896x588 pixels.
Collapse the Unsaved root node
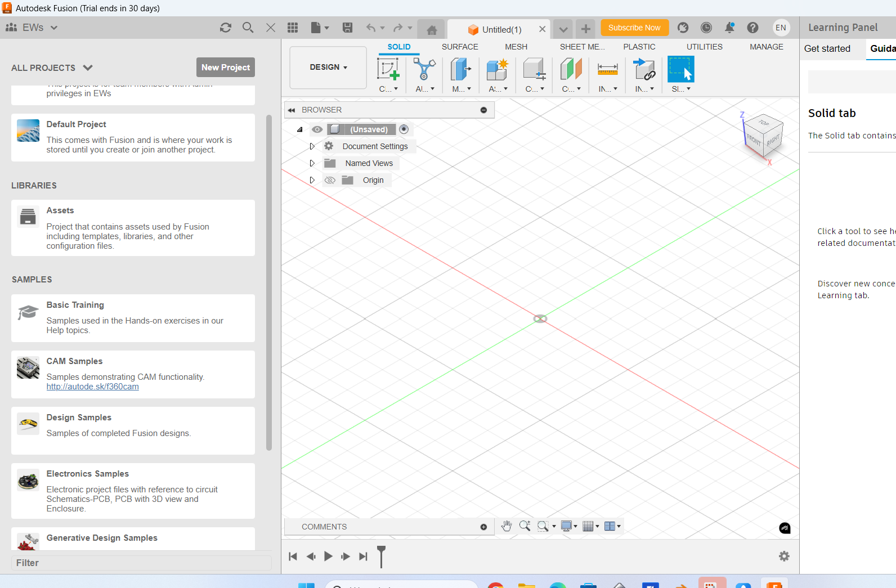pyautogui.click(x=300, y=129)
